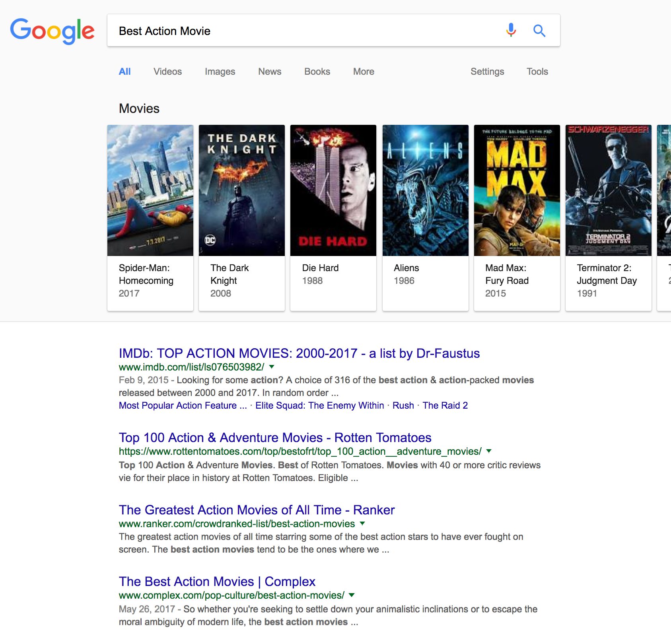Open the IMDb Top Action Movies result
671x644 pixels.
point(299,353)
